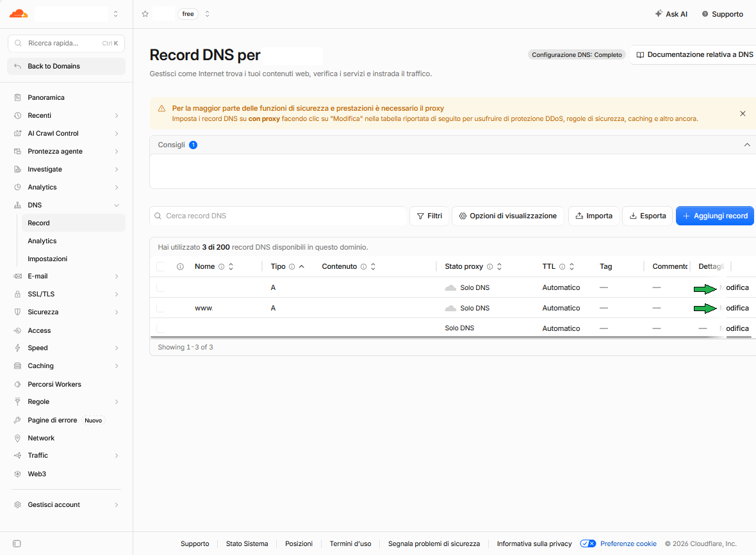Click the Cloudflare logo icon
Screen dimensions: 756x555
point(19,14)
